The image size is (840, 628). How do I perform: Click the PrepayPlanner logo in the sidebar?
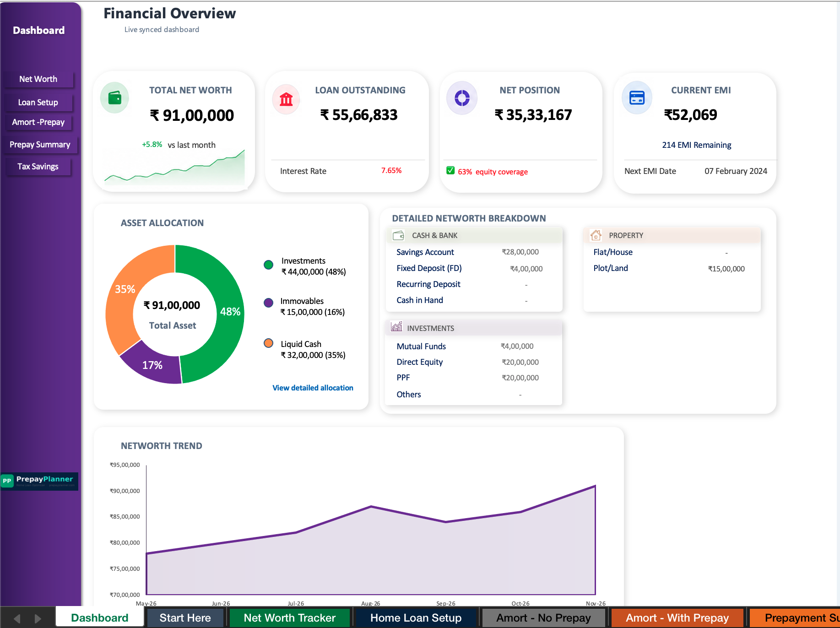tap(39, 481)
